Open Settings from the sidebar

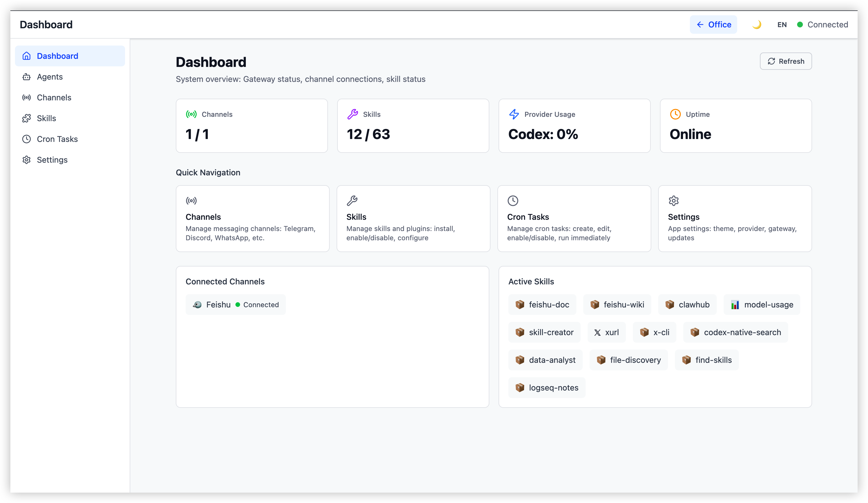[70, 159]
